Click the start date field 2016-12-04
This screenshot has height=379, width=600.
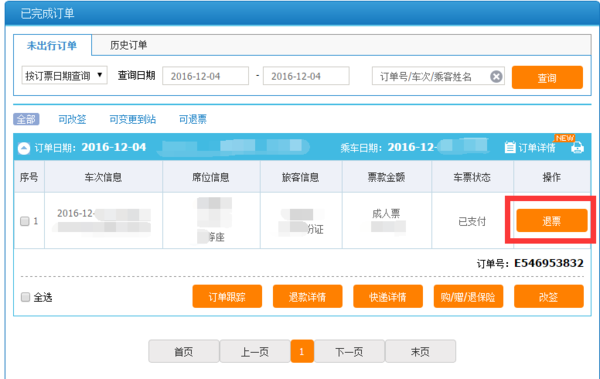point(205,76)
